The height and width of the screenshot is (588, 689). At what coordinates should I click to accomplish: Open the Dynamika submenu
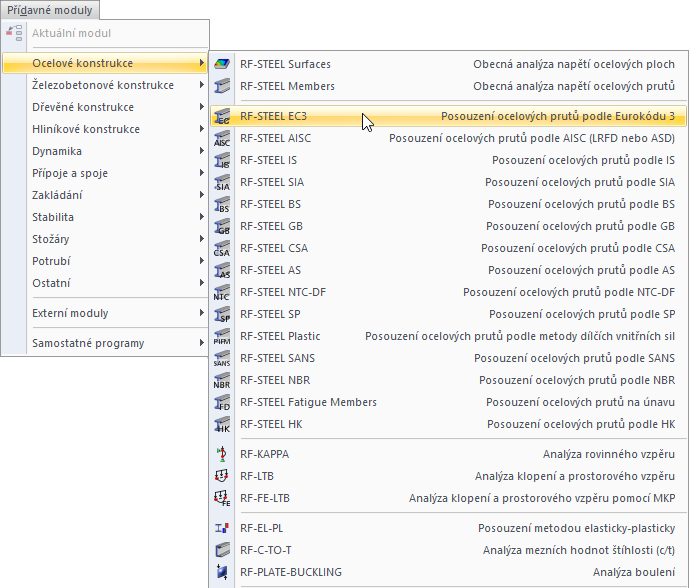tap(57, 151)
